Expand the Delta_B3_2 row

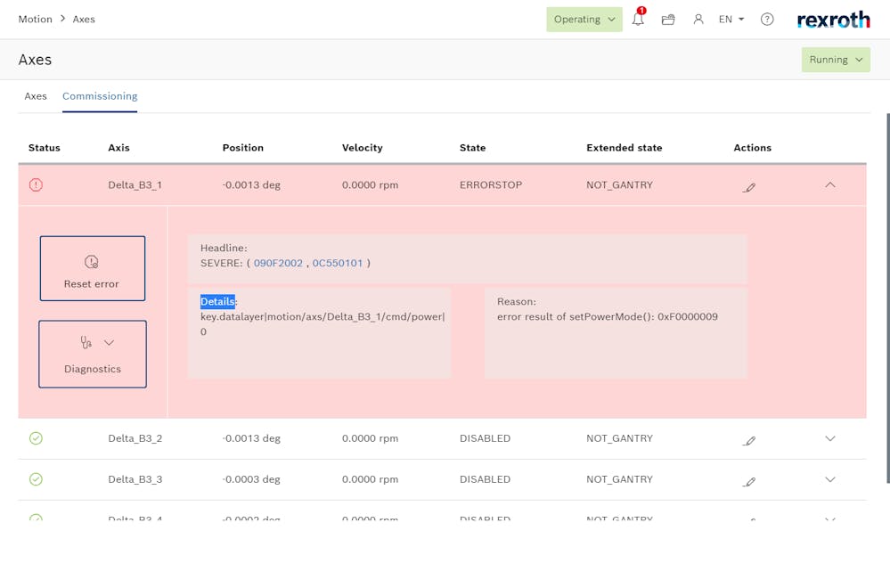pos(829,438)
